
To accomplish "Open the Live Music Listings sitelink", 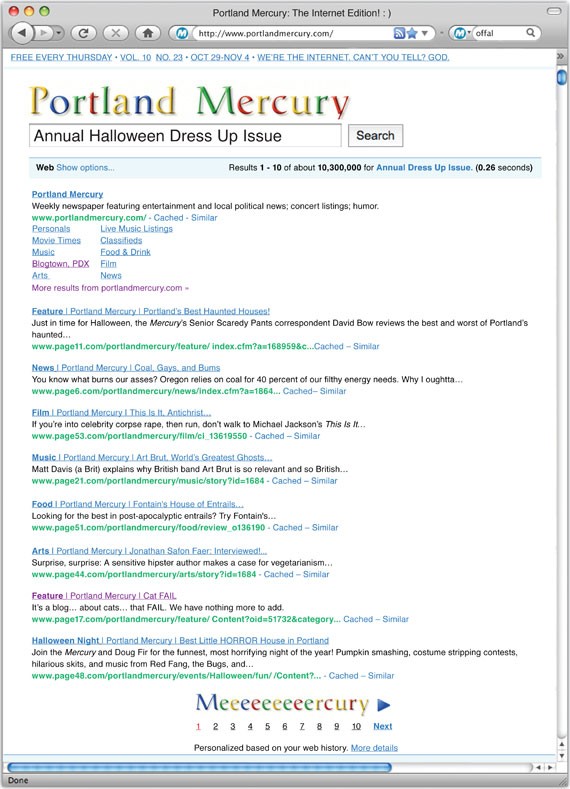I will point(136,228).
